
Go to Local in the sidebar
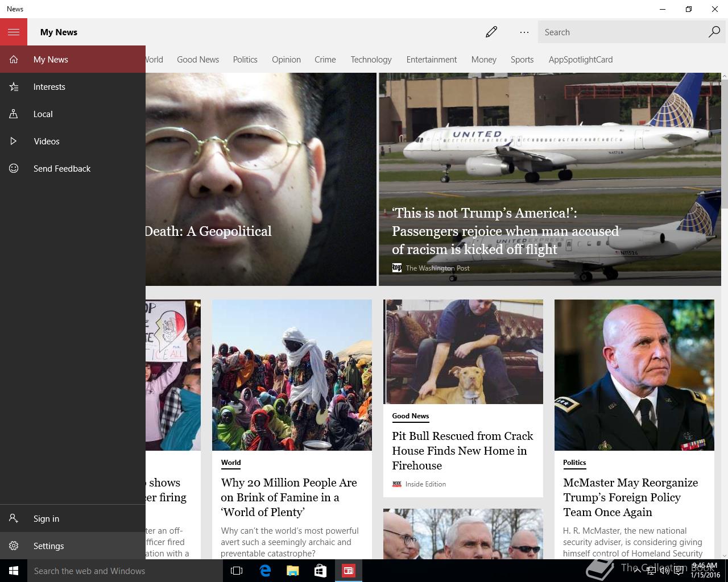coord(73,114)
